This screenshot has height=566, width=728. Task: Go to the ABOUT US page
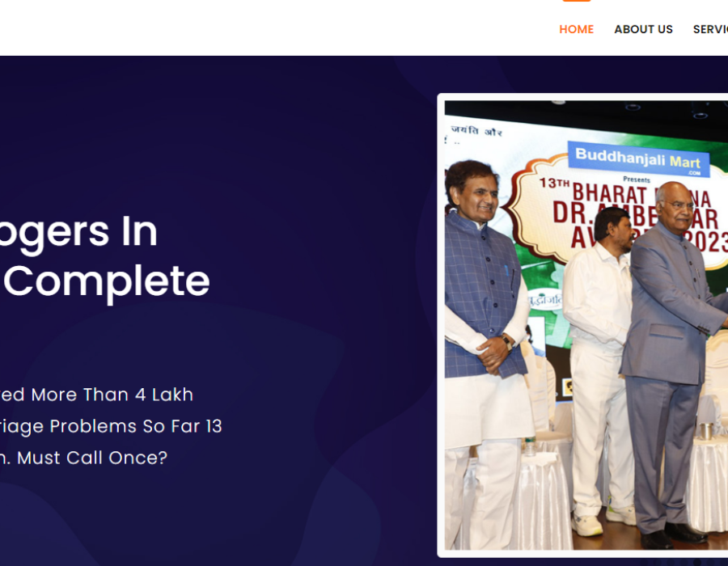(x=643, y=29)
